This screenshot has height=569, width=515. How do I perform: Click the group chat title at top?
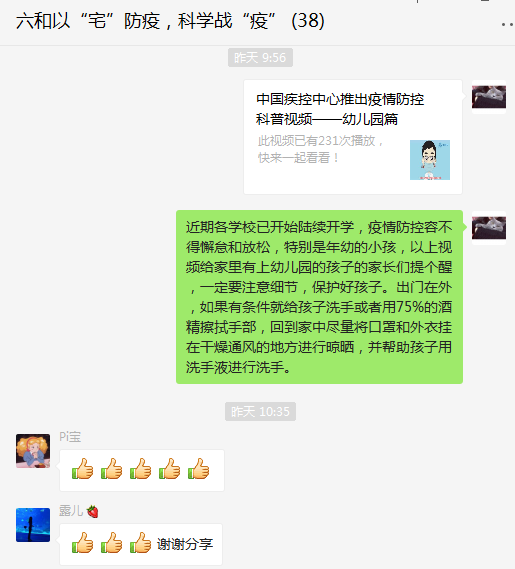click(x=170, y=21)
